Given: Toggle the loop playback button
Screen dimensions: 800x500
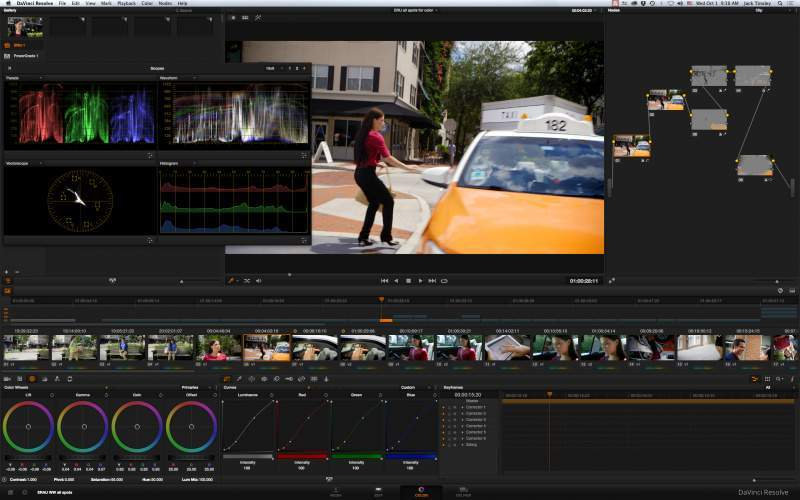Looking at the screenshot, I should (x=444, y=281).
